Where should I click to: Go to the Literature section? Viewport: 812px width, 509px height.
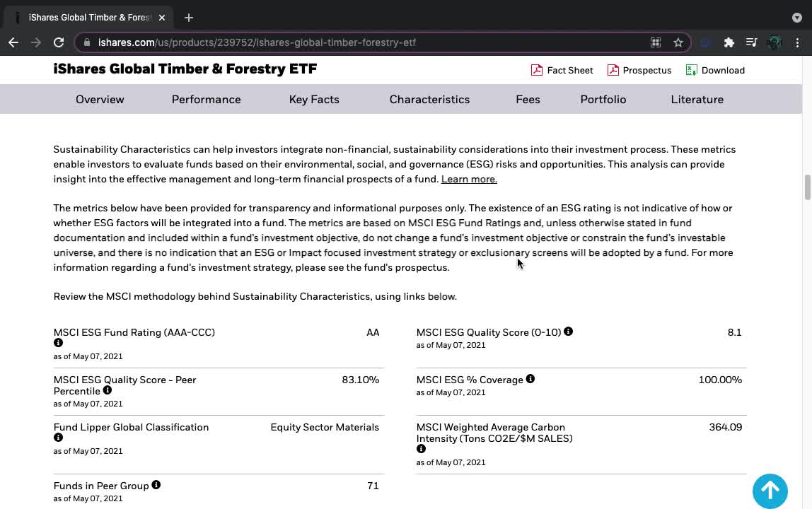pos(697,100)
